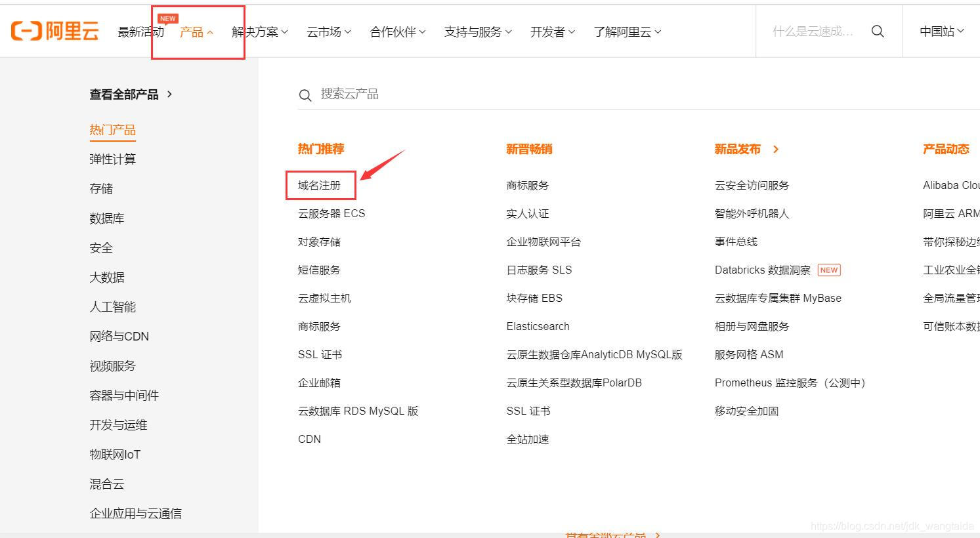Open 企业邮箱 link

tap(319, 383)
